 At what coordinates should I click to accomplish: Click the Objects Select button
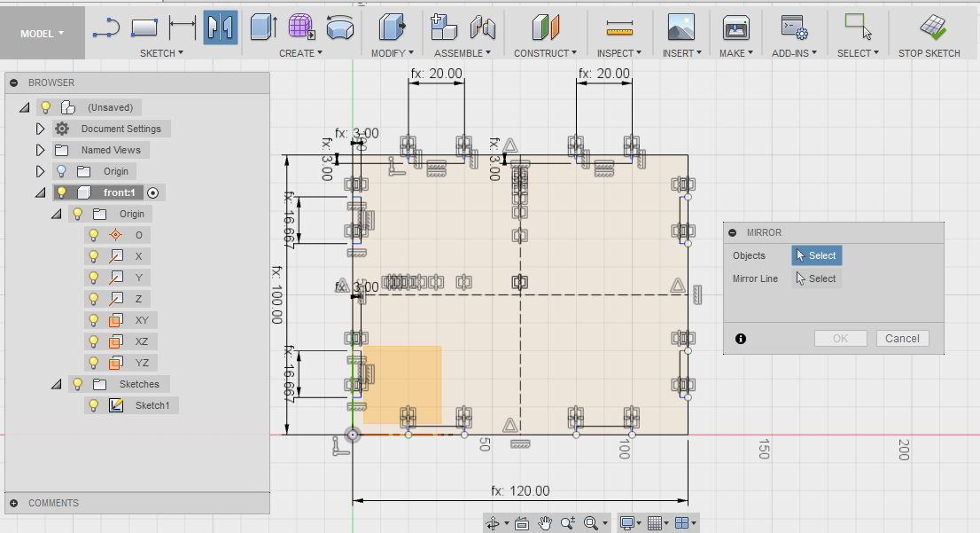point(817,255)
